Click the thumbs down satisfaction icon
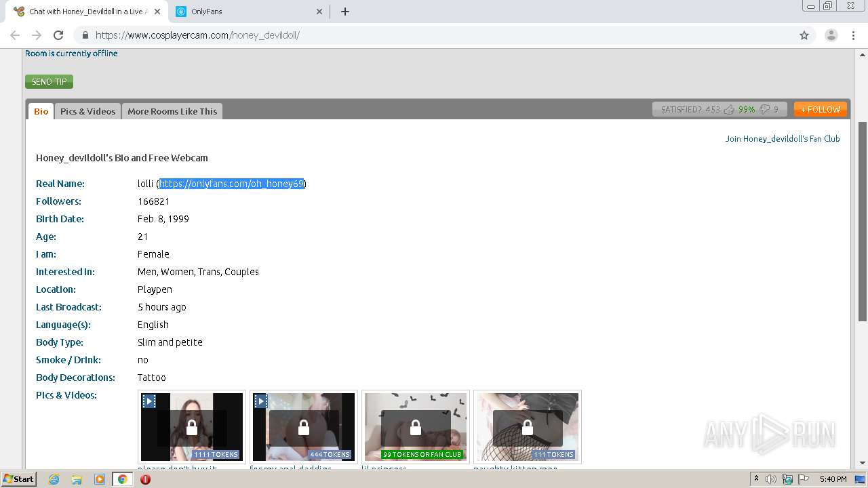 765,109
